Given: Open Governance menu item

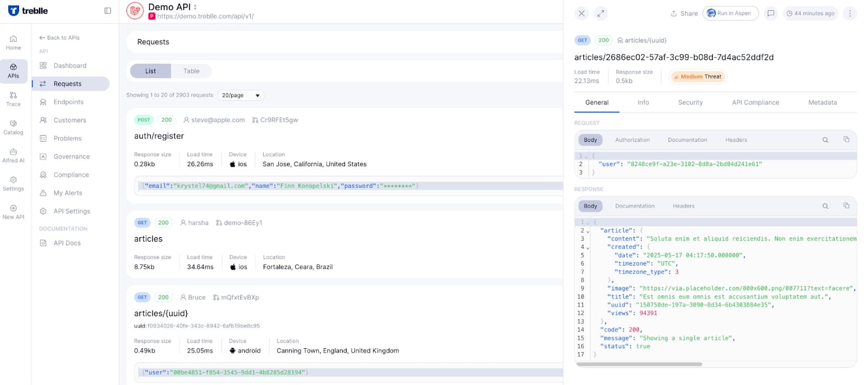Looking at the screenshot, I should coord(71,156).
